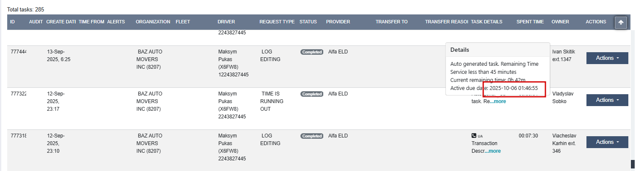This screenshot has height=171, width=644.
Task: Click the phone icon in task 777318
Action: click(474, 136)
